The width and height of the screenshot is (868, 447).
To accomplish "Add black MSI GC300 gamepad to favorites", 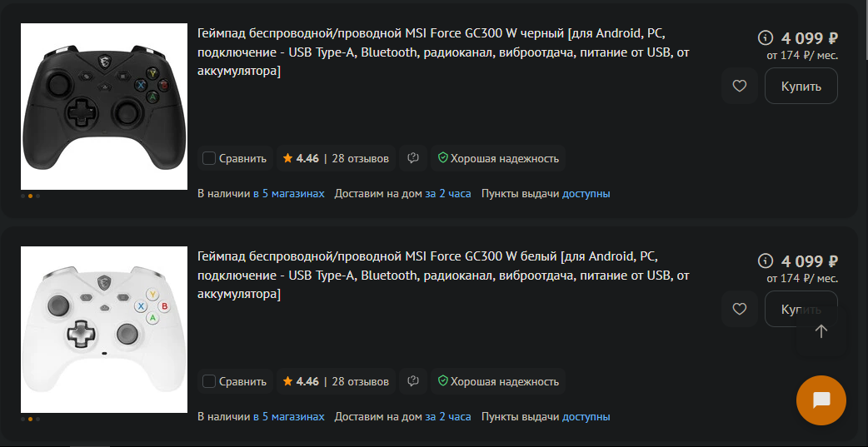I will (x=739, y=86).
